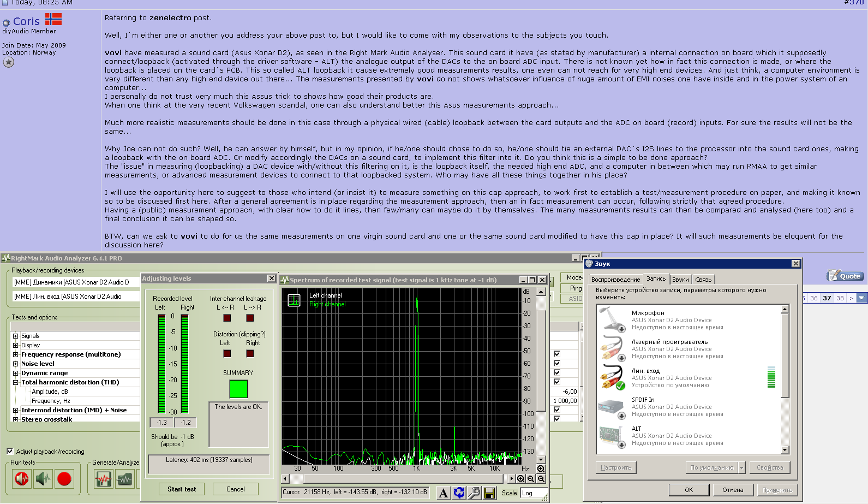Open Coris user profile link
The width and height of the screenshot is (868, 504).
[26, 21]
